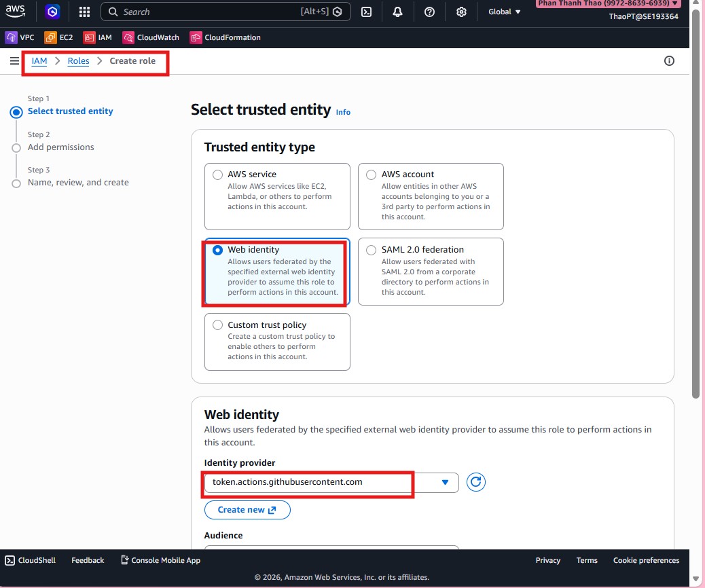Screen dimensions: 705x588
Task: Open the settings gear icon
Action: pyautogui.click(x=461, y=12)
